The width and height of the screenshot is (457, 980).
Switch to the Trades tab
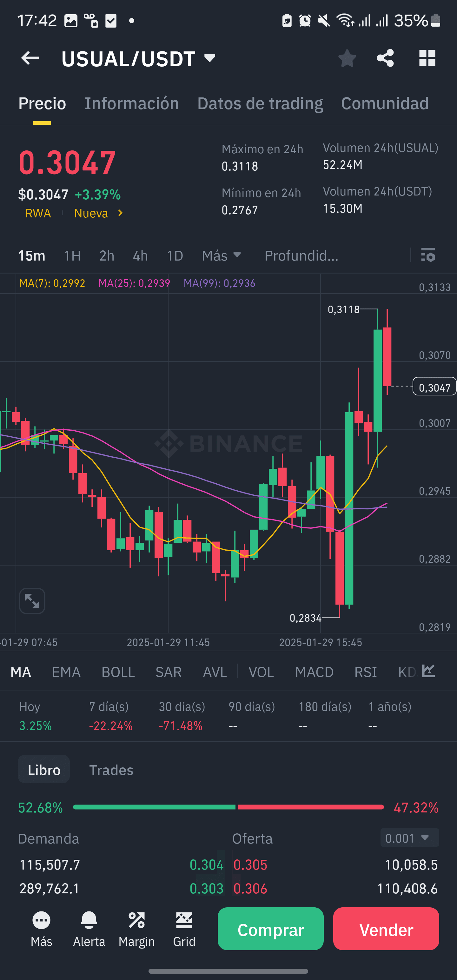click(111, 770)
